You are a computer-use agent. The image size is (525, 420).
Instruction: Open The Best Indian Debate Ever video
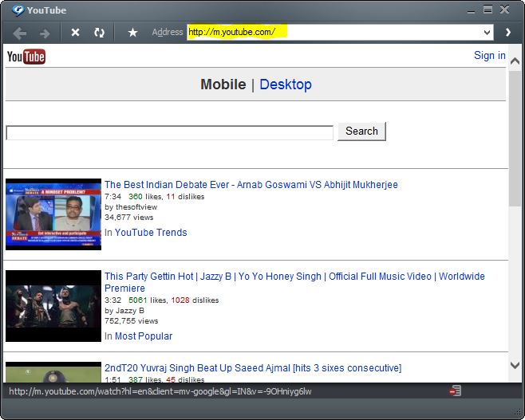(x=251, y=185)
